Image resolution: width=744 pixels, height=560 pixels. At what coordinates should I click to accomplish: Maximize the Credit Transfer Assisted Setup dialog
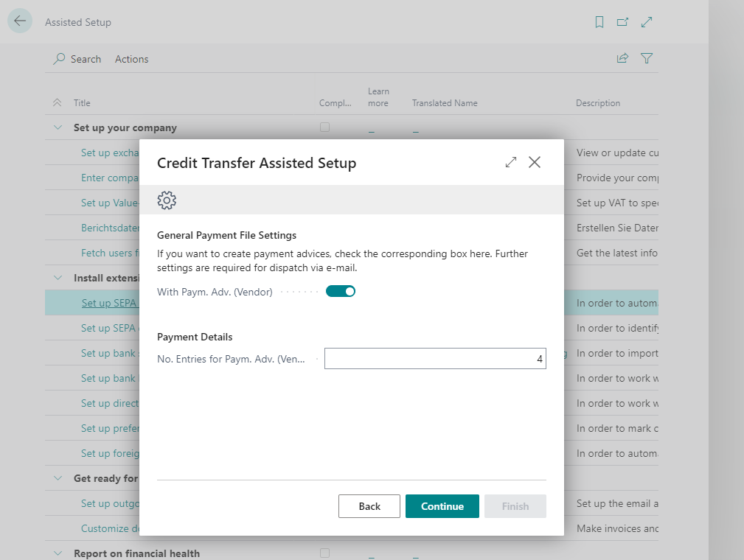point(510,162)
